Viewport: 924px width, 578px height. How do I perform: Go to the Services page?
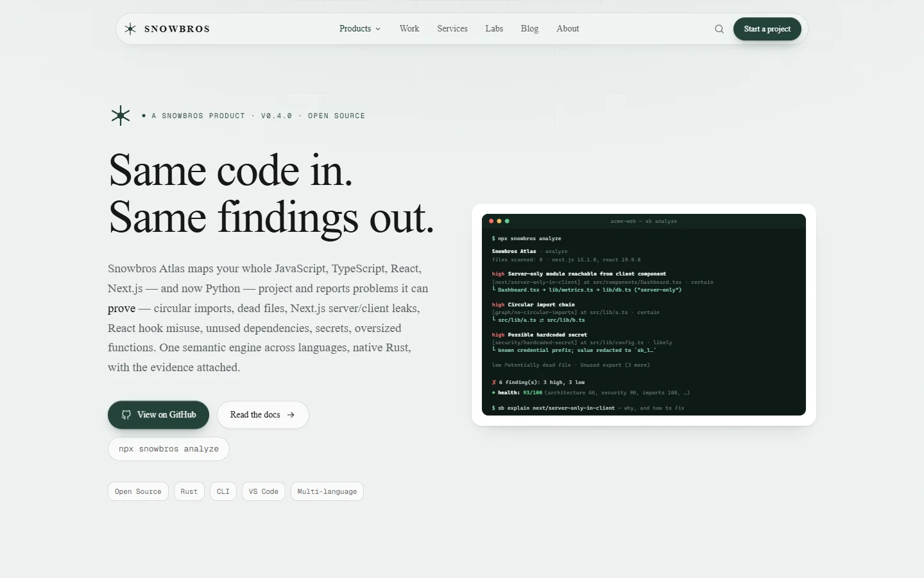coord(452,29)
